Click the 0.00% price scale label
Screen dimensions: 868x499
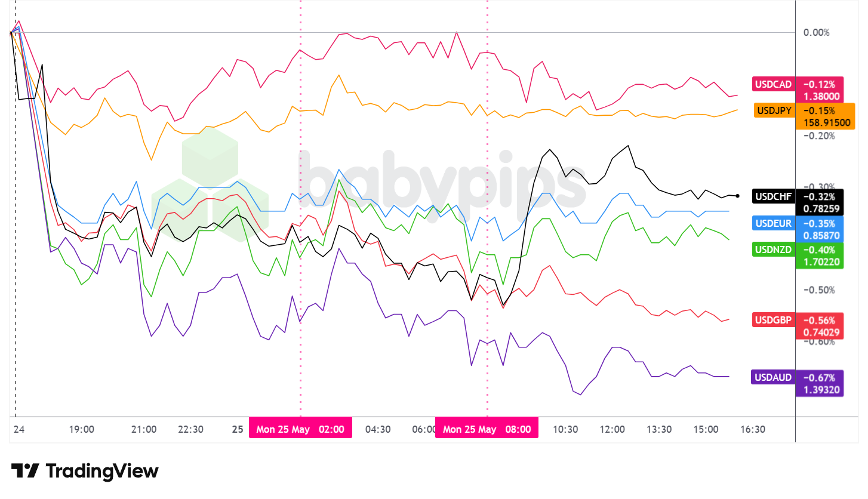[816, 32]
